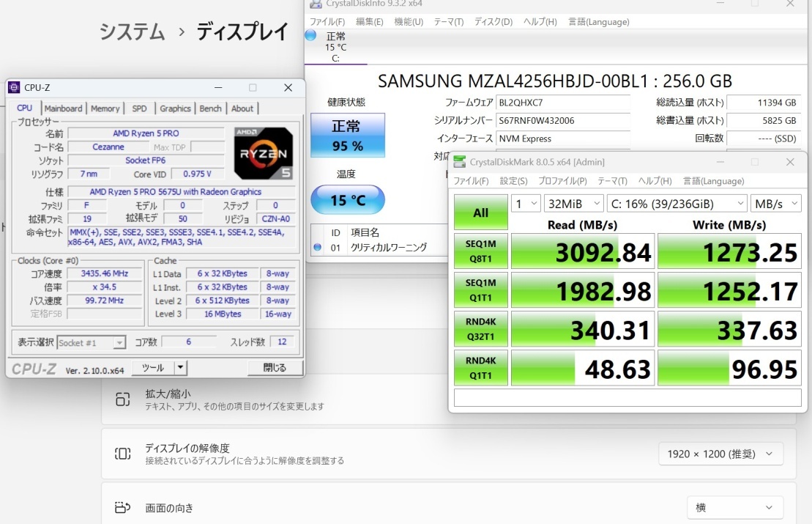The width and height of the screenshot is (812, 524).
Task: Click the 1273.25 sequential write result
Action: (729, 251)
